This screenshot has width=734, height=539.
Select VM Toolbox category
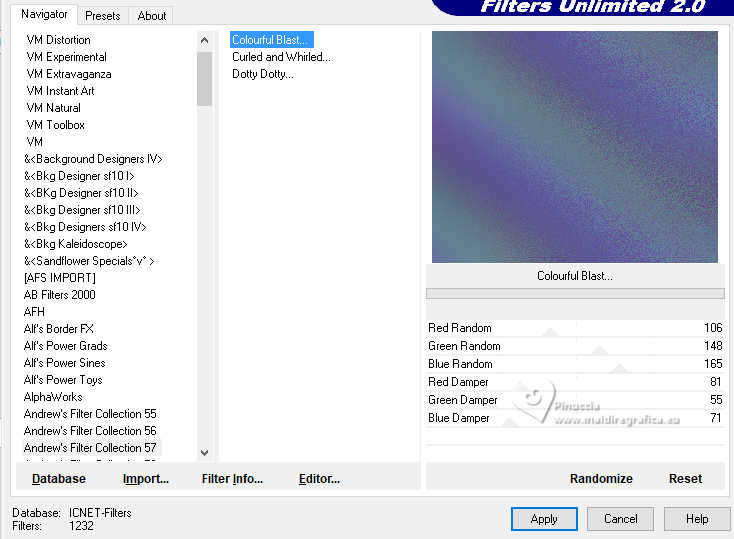pyautogui.click(x=55, y=125)
